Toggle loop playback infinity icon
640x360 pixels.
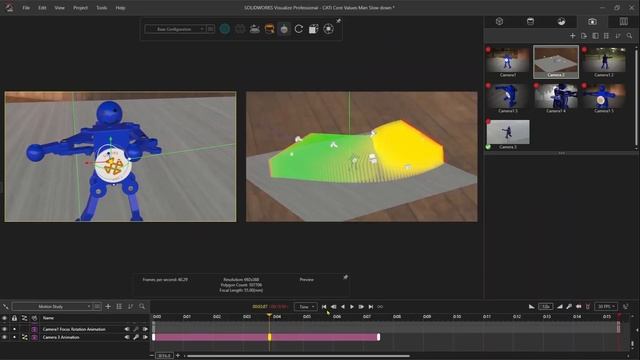(x=380, y=307)
